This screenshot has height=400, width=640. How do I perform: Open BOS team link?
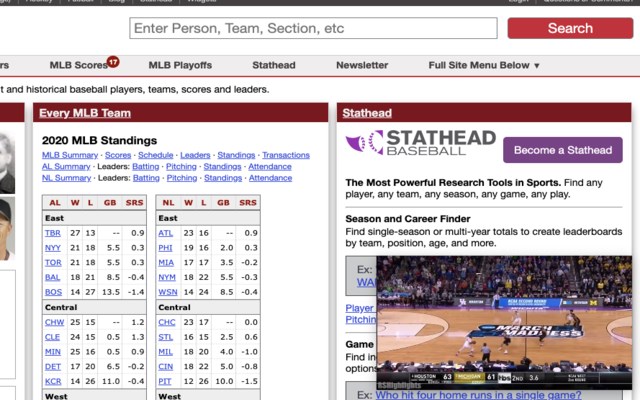pos(53,292)
